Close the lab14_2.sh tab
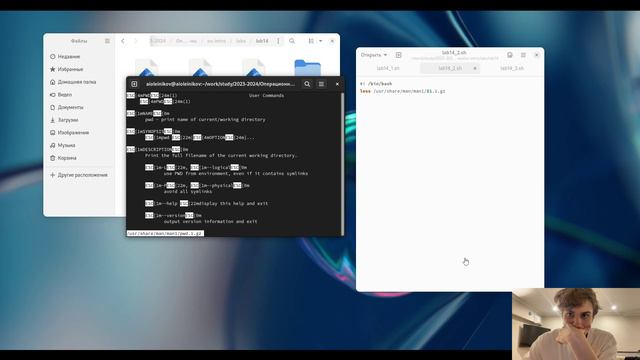640x360 pixels. tap(475, 68)
